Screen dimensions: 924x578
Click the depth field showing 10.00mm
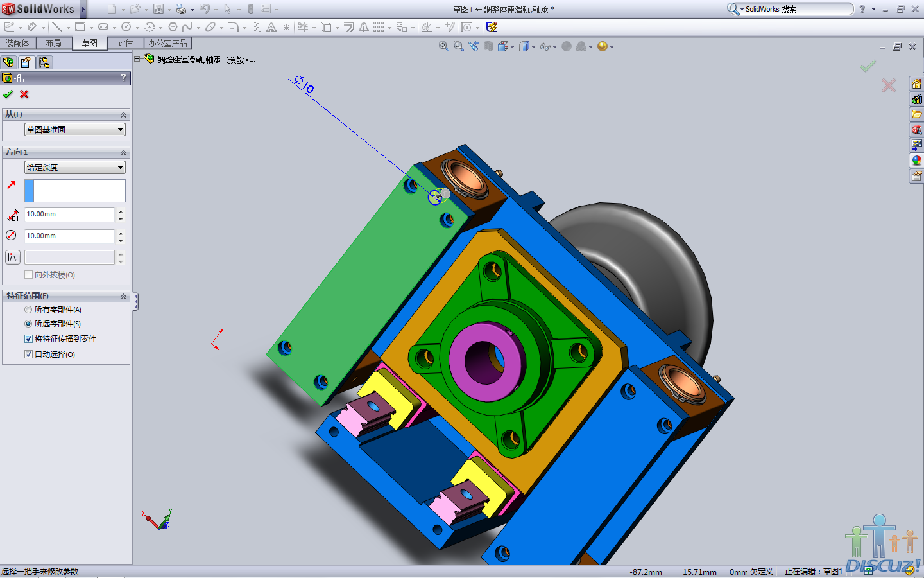tap(69, 215)
